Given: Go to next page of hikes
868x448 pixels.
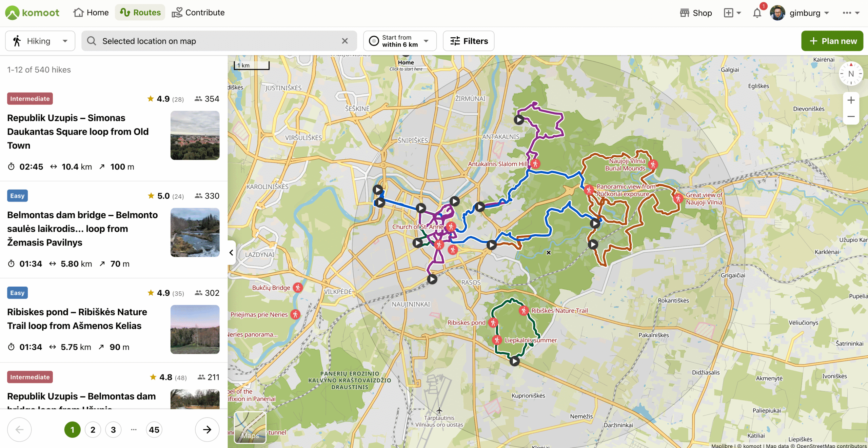Looking at the screenshot, I should (x=207, y=430).
